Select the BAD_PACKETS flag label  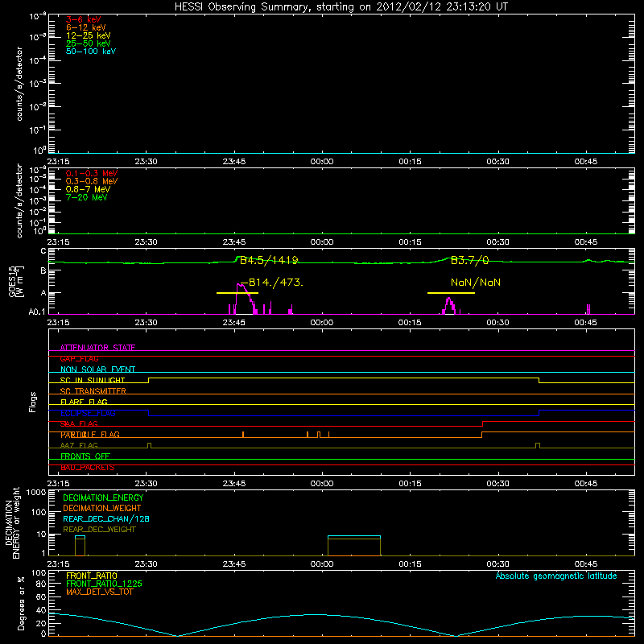pyautogui.click(x=88, y=468)
